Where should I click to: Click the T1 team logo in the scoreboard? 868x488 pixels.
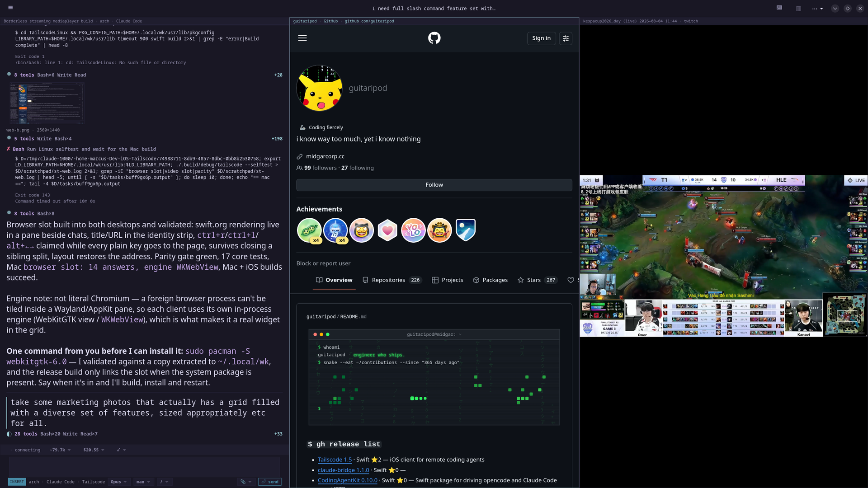[x=653, y=180]
